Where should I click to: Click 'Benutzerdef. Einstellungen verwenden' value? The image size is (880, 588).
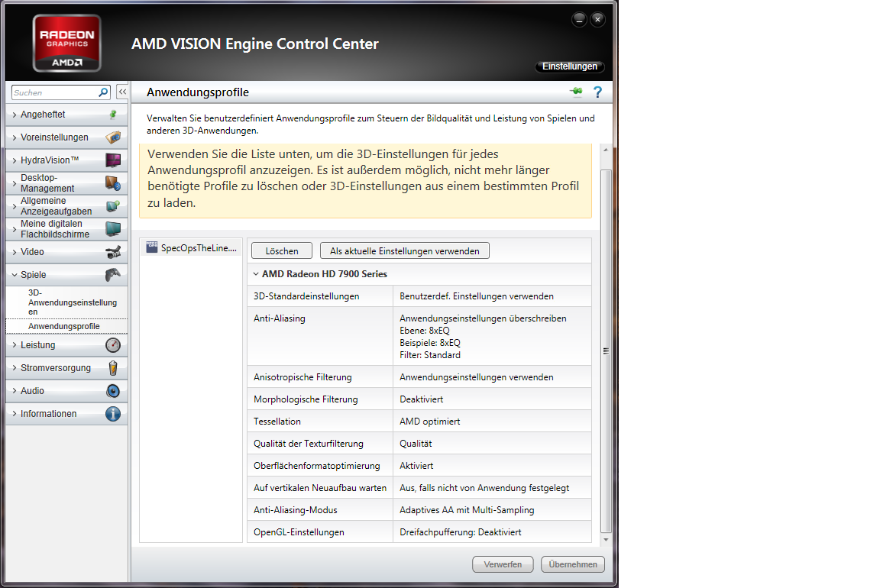point(477,296)
